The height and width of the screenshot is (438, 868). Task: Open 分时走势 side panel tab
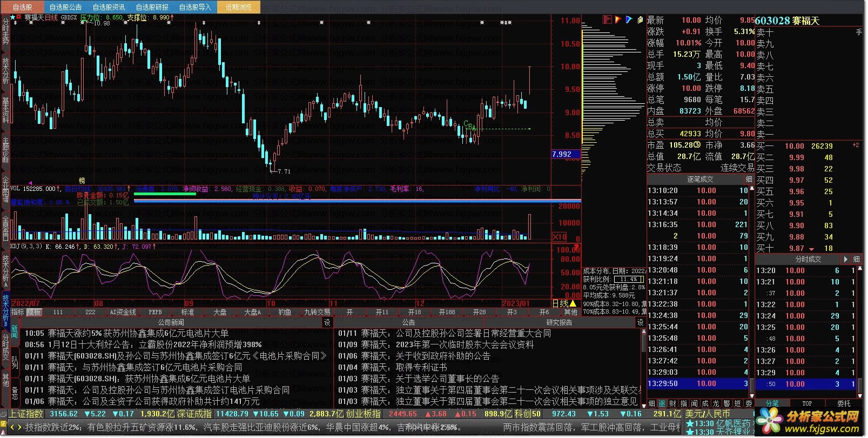(5, 31)
